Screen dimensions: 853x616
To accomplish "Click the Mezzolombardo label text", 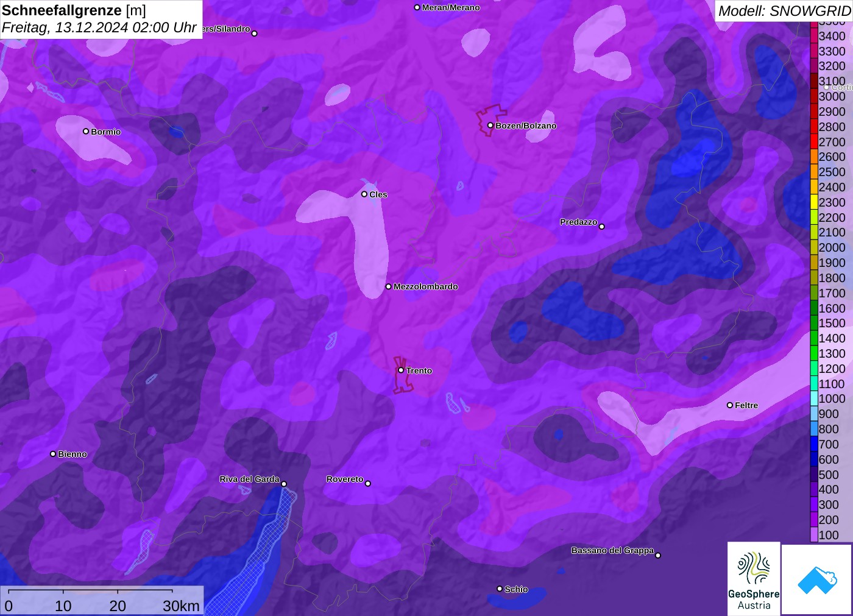I will coord(426,286).
